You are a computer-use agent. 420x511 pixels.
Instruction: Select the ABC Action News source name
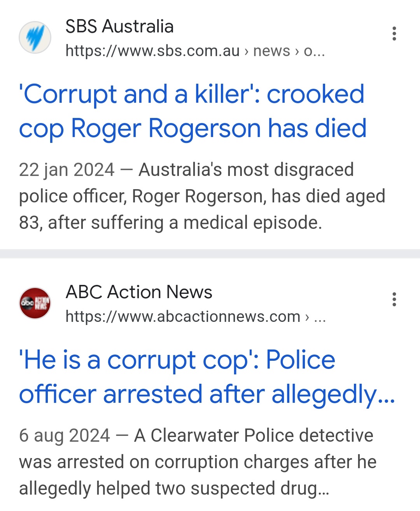coord(139,292)
